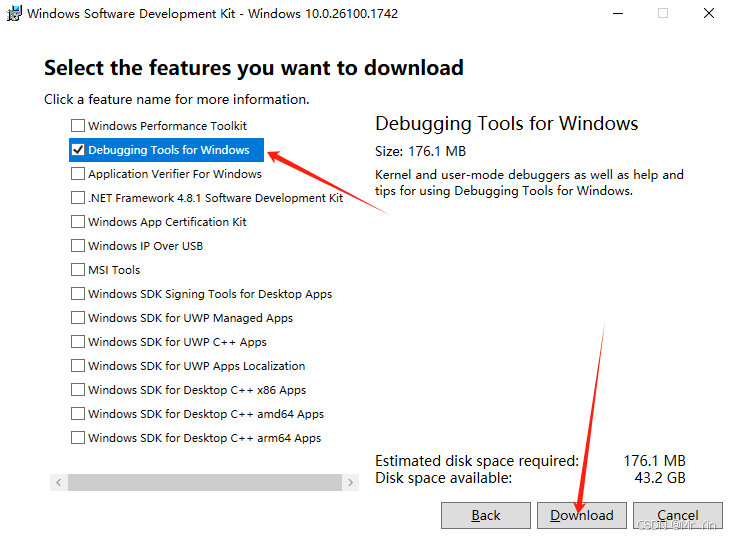
Task: Click the 'Disk space available:' label
Action: (443, 478)
